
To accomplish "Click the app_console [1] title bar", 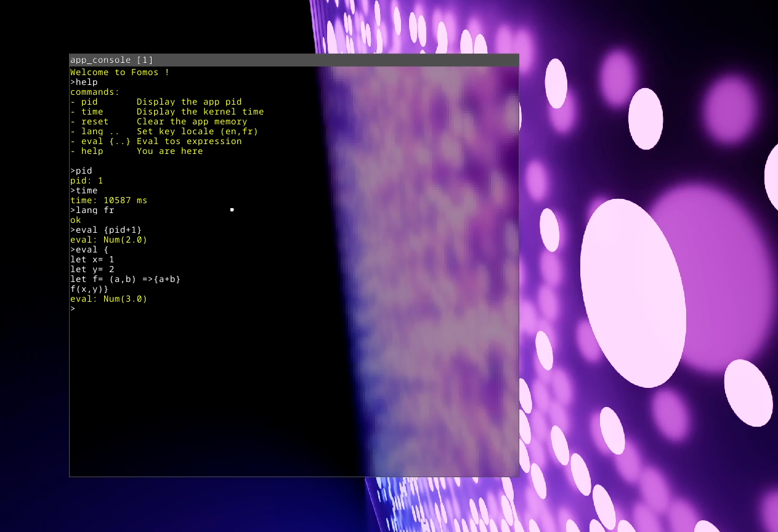I will tap(294, 60).
